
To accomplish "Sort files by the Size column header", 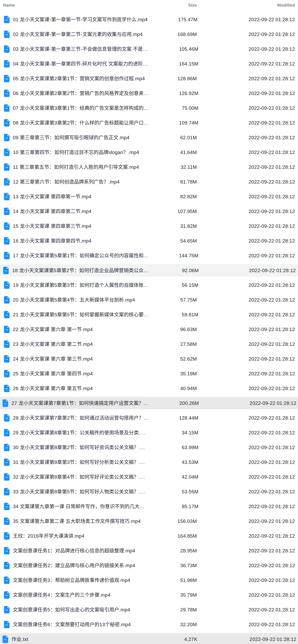I will coord(192,5).
